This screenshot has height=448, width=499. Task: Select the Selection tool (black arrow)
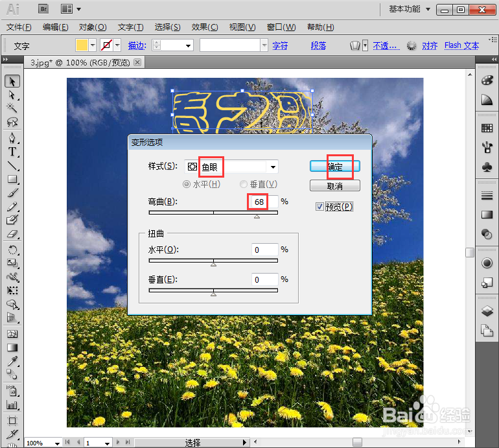coord(12,82)
